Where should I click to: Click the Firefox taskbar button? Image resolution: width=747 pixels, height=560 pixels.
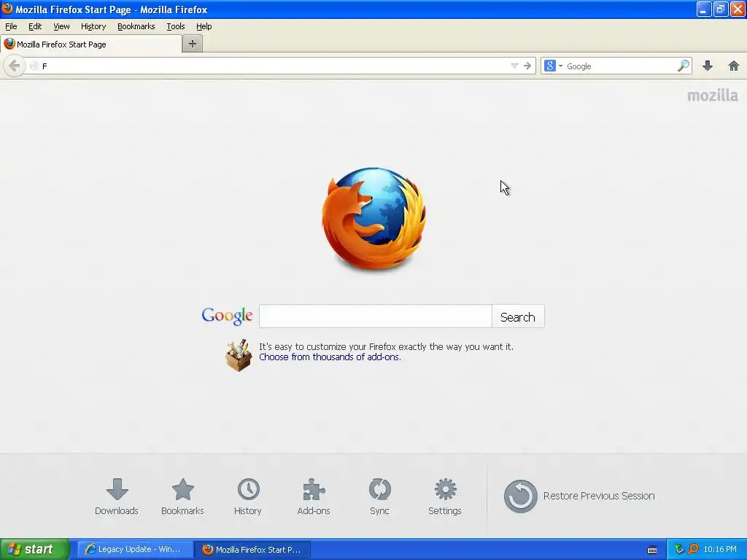[253, 549]
